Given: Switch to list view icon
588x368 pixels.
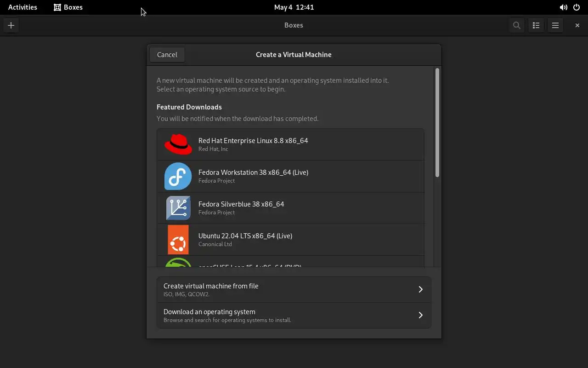Looking at the screenshot, I should 536,25.
